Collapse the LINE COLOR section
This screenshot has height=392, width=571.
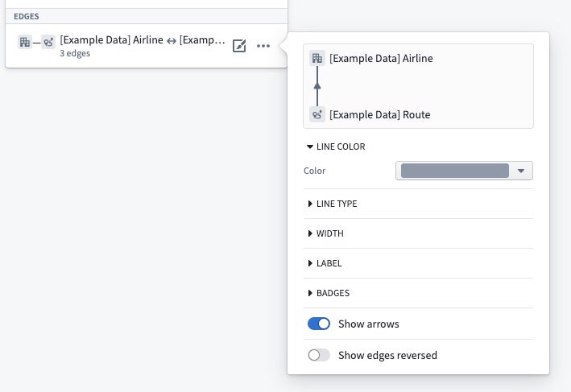(x=335, y=146)
